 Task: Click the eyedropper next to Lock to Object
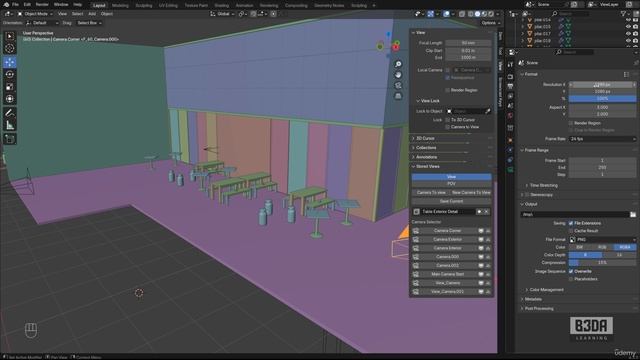[x=487, y=111]
